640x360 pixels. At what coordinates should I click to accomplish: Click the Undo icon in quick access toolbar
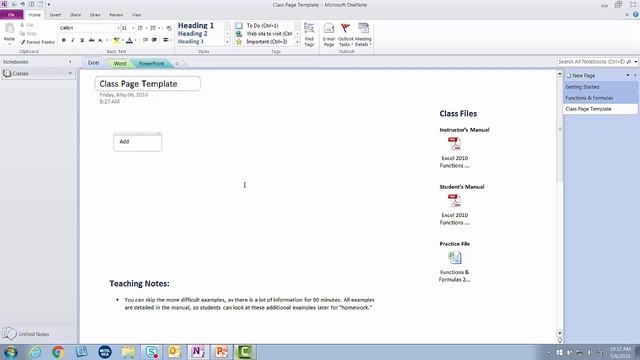pyautogui.click(x=22, y=4)
